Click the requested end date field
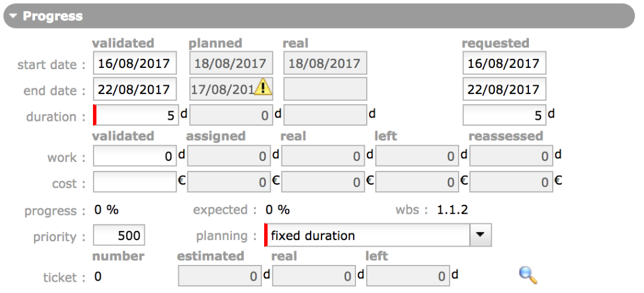 (504, 89)
